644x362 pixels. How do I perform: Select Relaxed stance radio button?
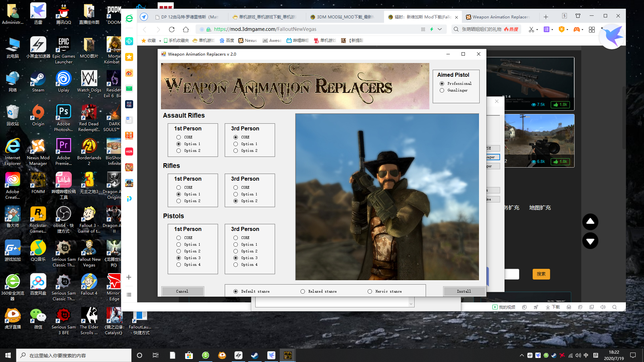click(303, 291)
